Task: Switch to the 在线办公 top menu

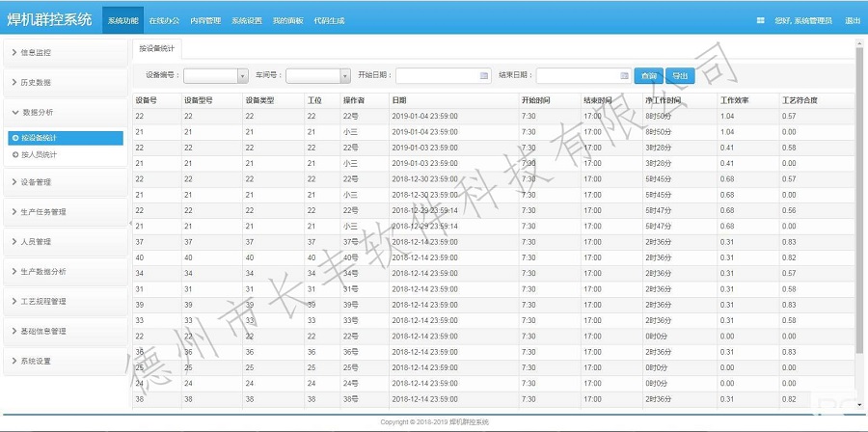Action: [x=164, y=19]
